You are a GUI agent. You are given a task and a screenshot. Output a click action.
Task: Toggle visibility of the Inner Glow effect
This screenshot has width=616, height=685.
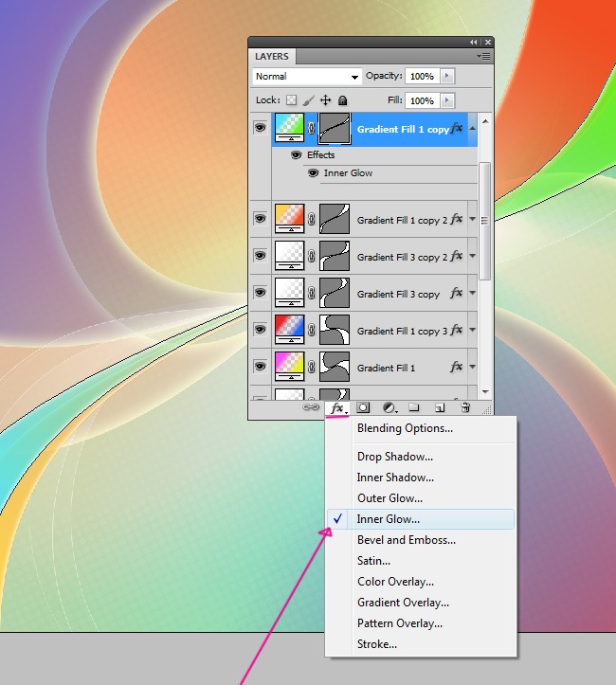(313, 173)
